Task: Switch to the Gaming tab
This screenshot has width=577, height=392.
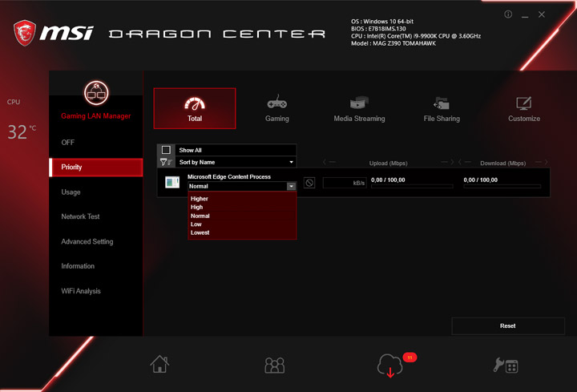Action: coord(277,108)
